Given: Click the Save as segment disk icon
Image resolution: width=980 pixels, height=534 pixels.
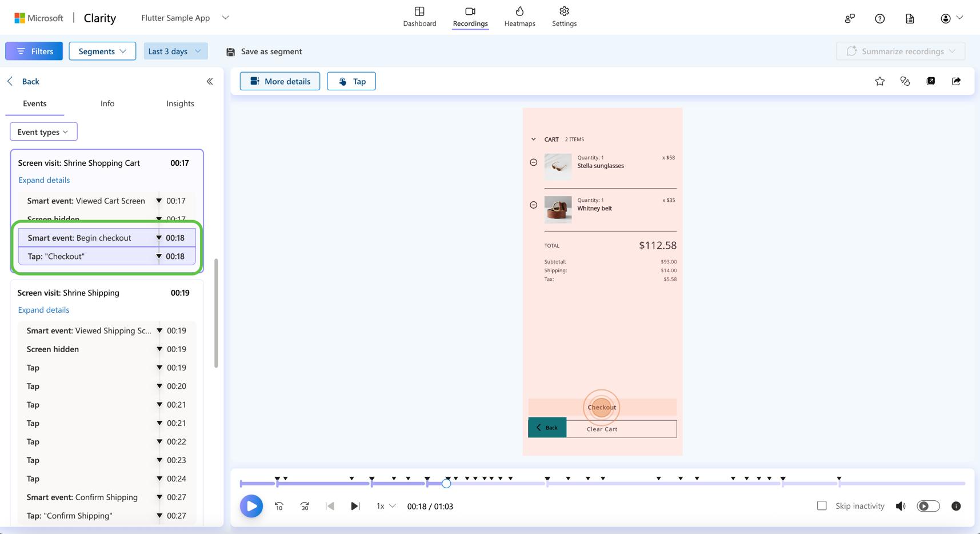Looking at the screenshot, I should tap(230, 51).
